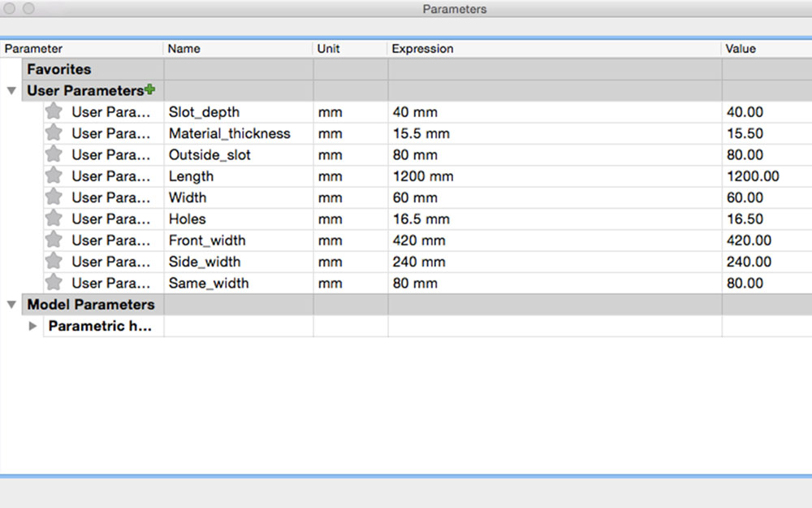Toggle favorite star for Material_thickness

click(54, 133)
